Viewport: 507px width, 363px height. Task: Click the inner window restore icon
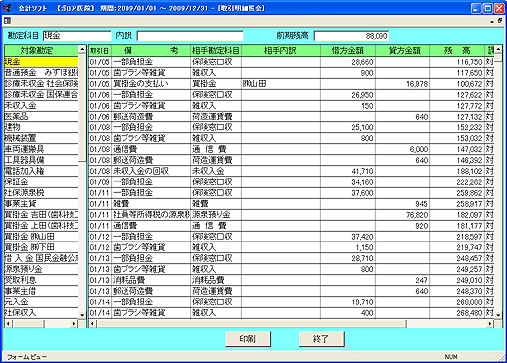click(x=500, y=21)
